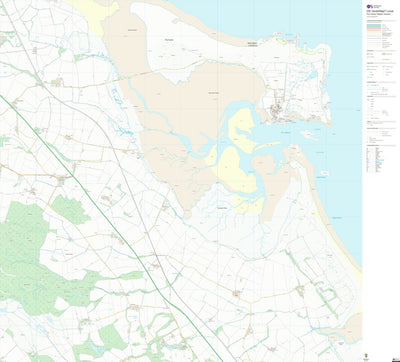The width and height of the screenshot is (400, 362).
Task: Click the blue swatch in the legend colour key
Action: pyautogui.click(x=374, y=25)
